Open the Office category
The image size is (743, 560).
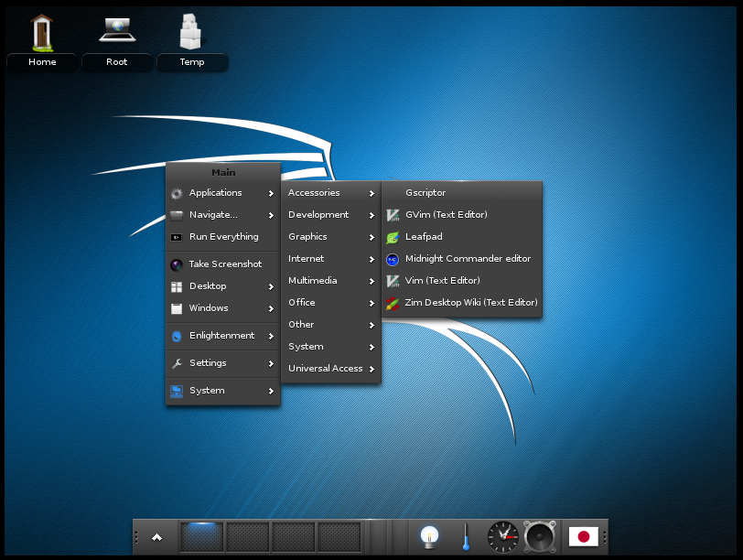tap(331, 302)
